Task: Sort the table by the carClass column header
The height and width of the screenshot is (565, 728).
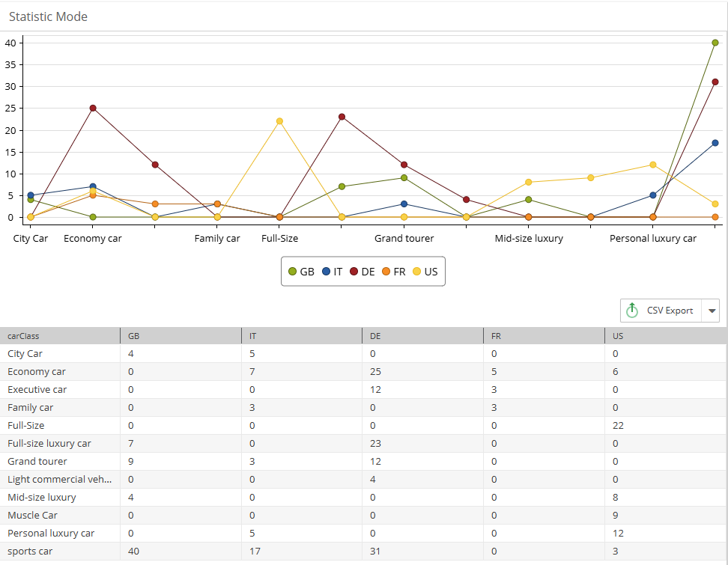Action: (x=22, y=335)
